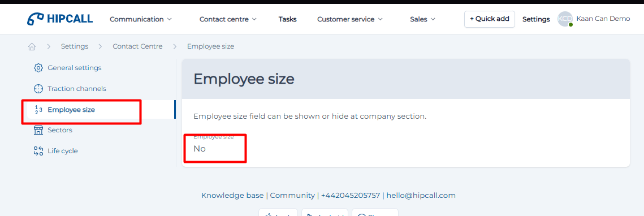Select Traction channels in the sidebar
This screenshot has height=216, width=644.
(x=77, y=89)
